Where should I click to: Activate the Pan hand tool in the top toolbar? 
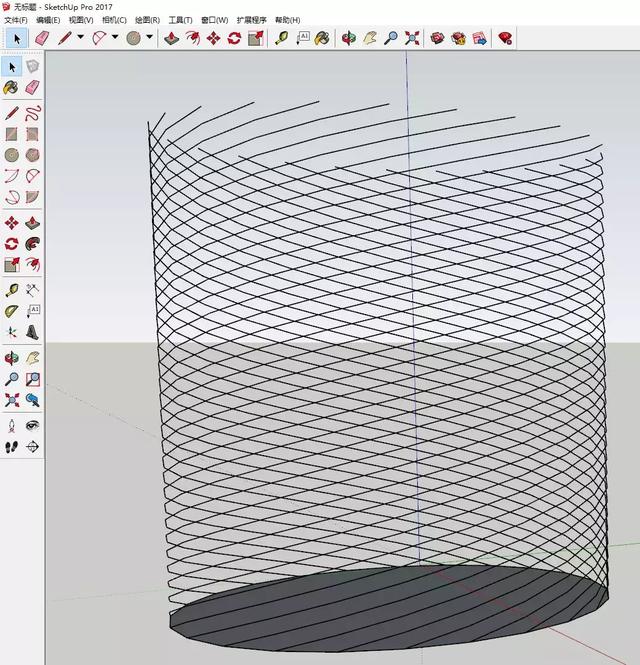coord(370,39)
